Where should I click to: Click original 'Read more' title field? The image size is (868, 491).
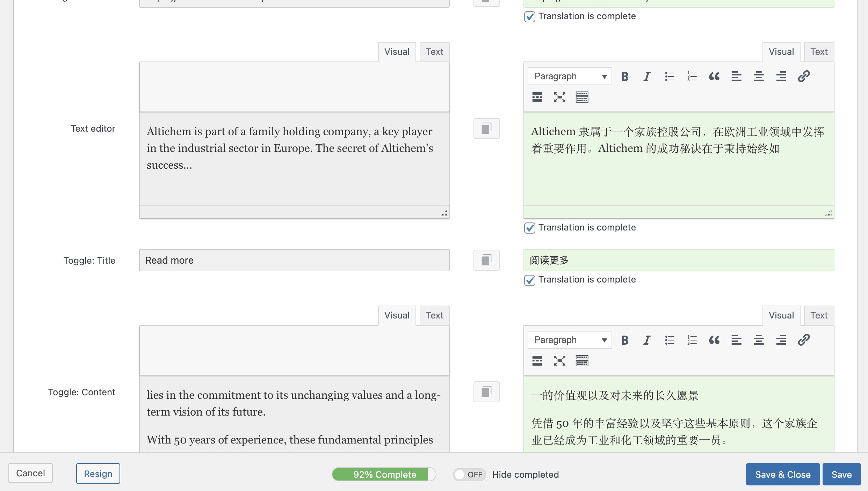294,260
